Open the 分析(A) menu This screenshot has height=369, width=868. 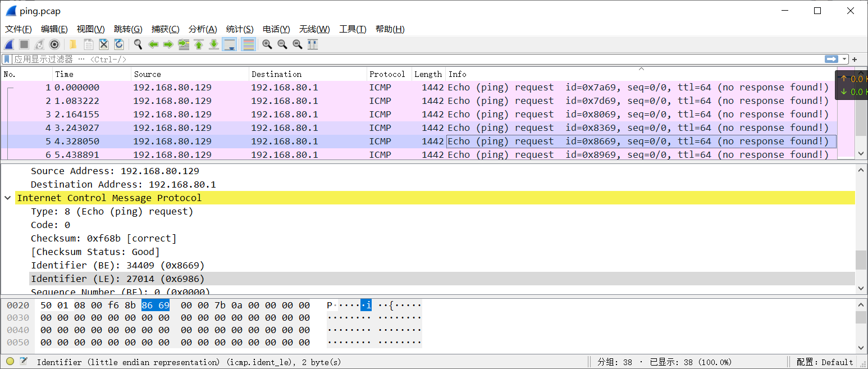pyautogui.click(x=203, y=29)
